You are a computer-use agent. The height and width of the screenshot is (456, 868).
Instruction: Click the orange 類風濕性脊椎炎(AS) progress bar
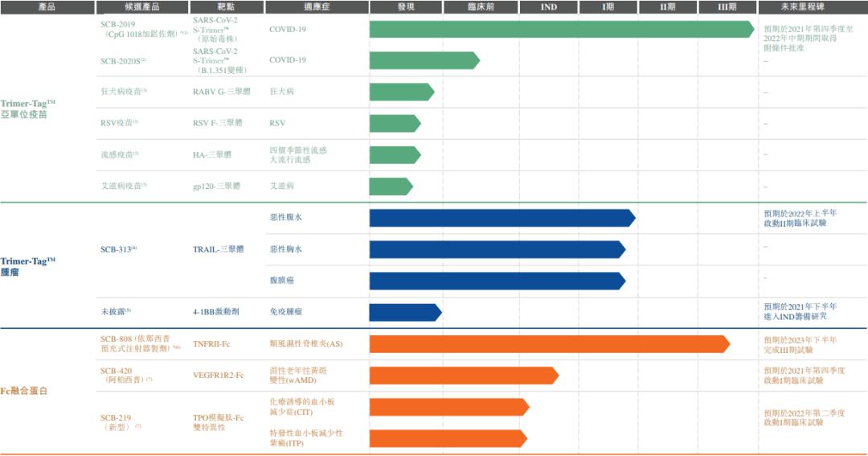tap(549, 344)
